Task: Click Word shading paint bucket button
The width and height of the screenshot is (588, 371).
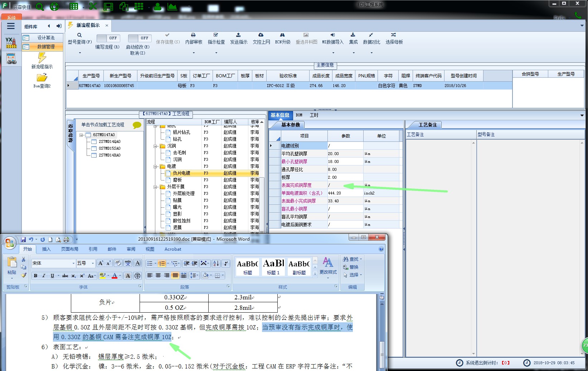Action: [x=205, y=275]
